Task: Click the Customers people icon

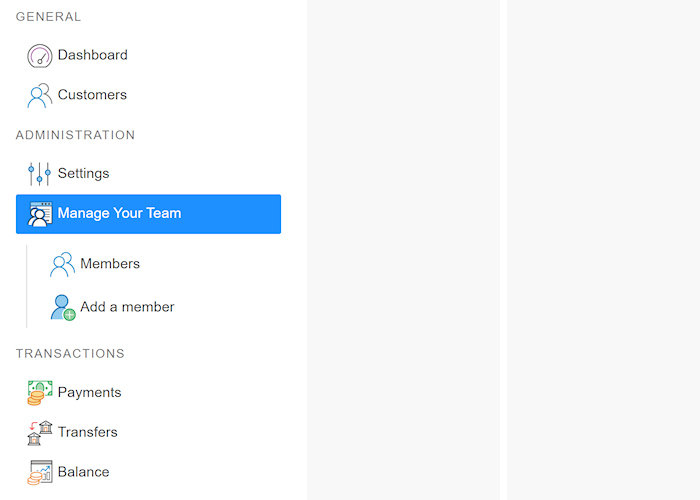Action: 40,96
